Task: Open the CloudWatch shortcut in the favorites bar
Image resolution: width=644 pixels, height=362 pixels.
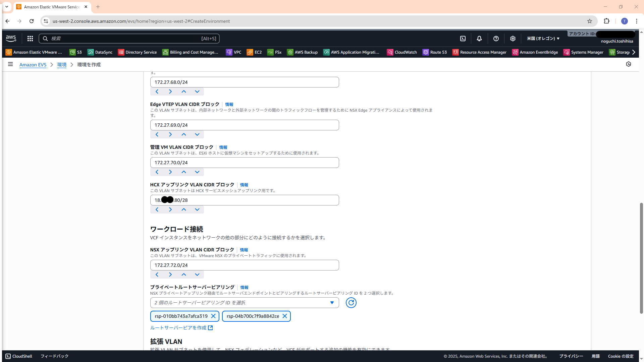Action: pos(402,52)
